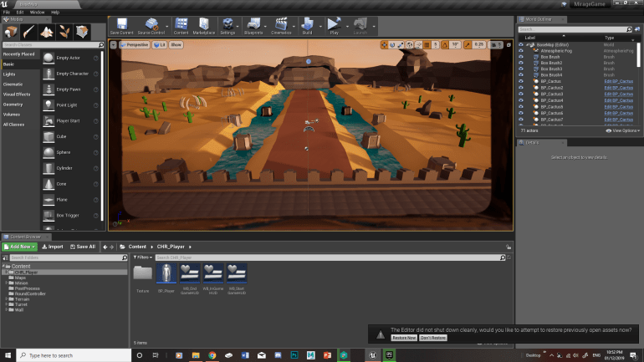Viewport: 644px width, 362px height.
Task: Open the Lit view mode dropdown
Action: click(160, 45)
